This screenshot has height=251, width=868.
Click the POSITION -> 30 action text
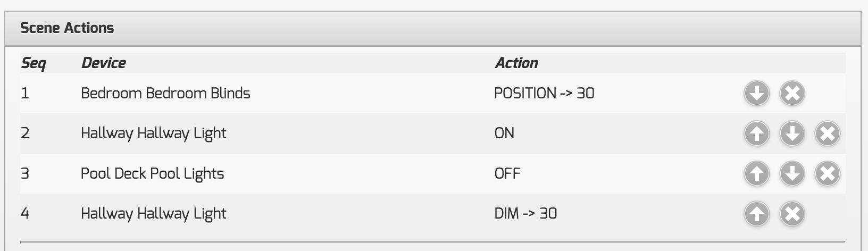click(544, 94)
